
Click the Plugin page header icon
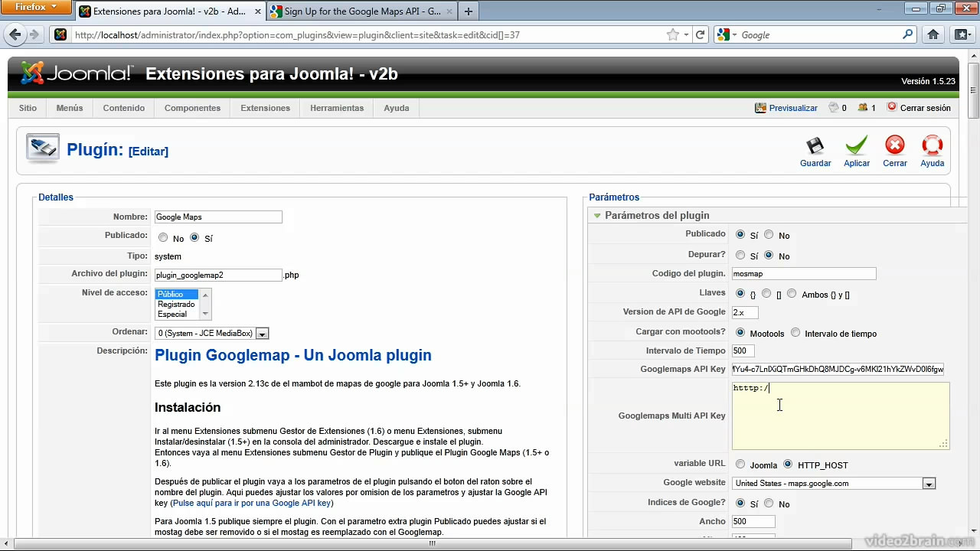tap(42, 148)
